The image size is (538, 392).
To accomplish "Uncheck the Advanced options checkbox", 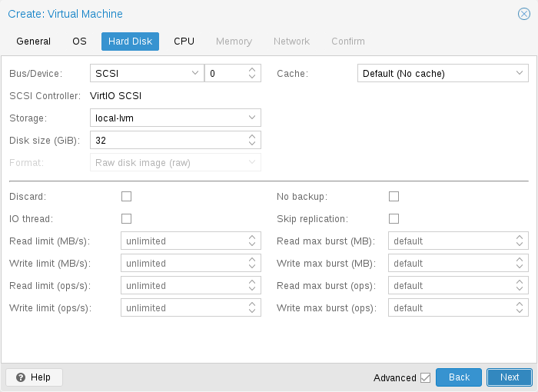I will [x=425, y=377].
